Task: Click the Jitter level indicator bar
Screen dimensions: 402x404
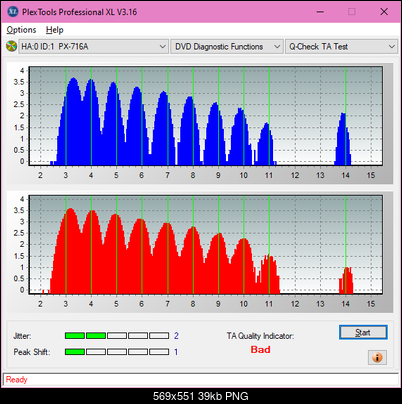Action: [x=117, y=336]
